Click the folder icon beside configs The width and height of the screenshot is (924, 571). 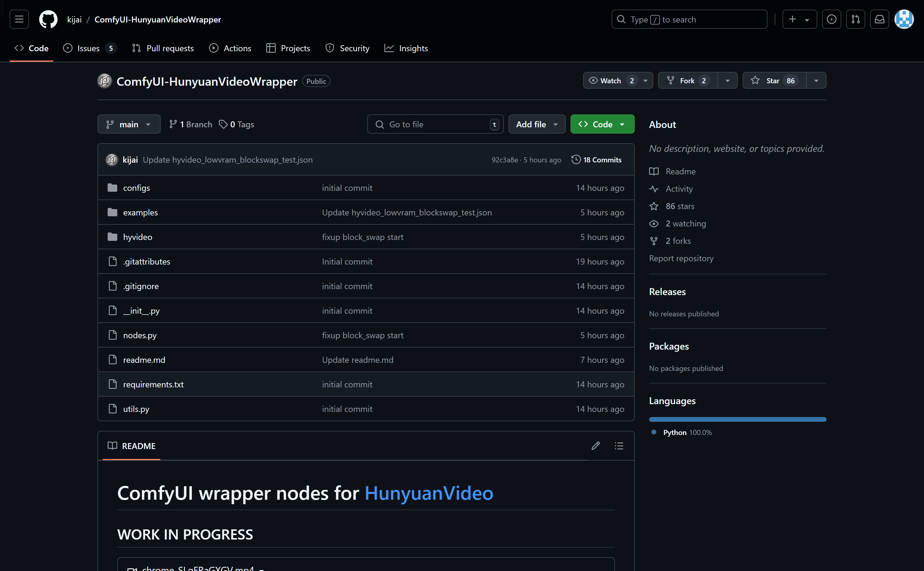point(112,188)
